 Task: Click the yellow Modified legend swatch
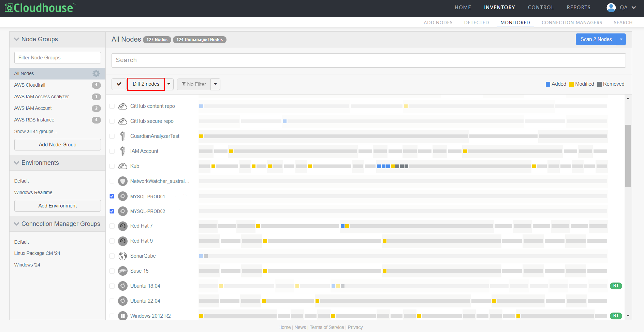(x=571, y=84)
